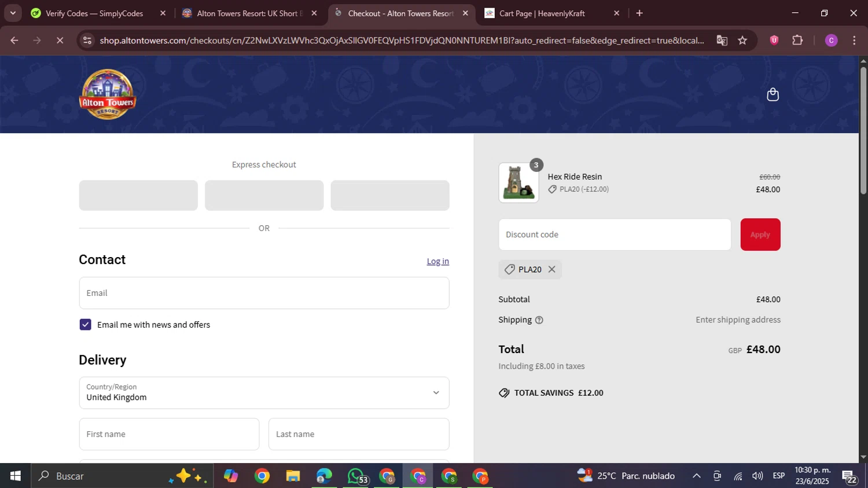Click the Hex Ride Resin product name
Image resolution: width=868 pixels, height=488 pixels.
coord(575,177)
